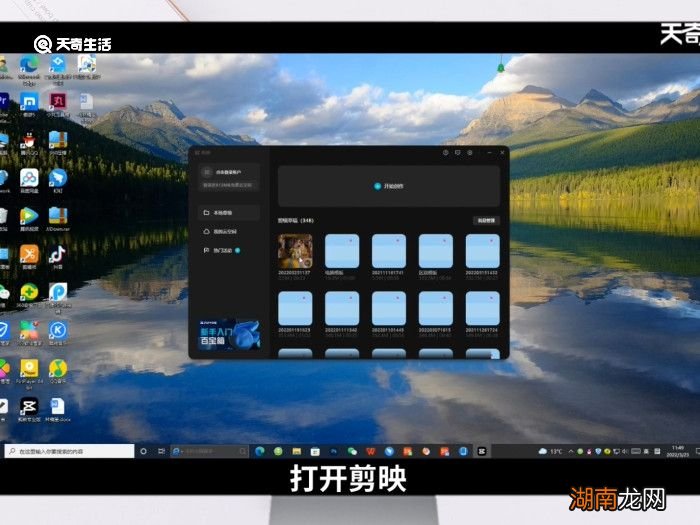Show hidden system tray icons

(571, 451)
